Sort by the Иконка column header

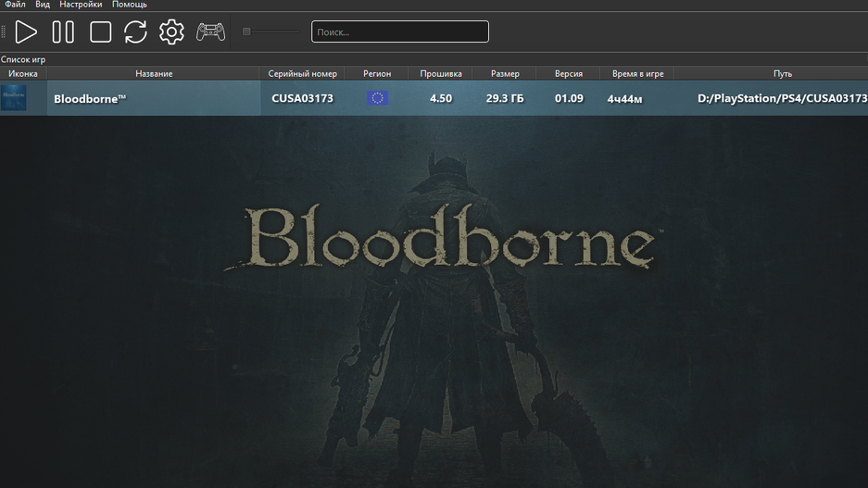[23, 73]
